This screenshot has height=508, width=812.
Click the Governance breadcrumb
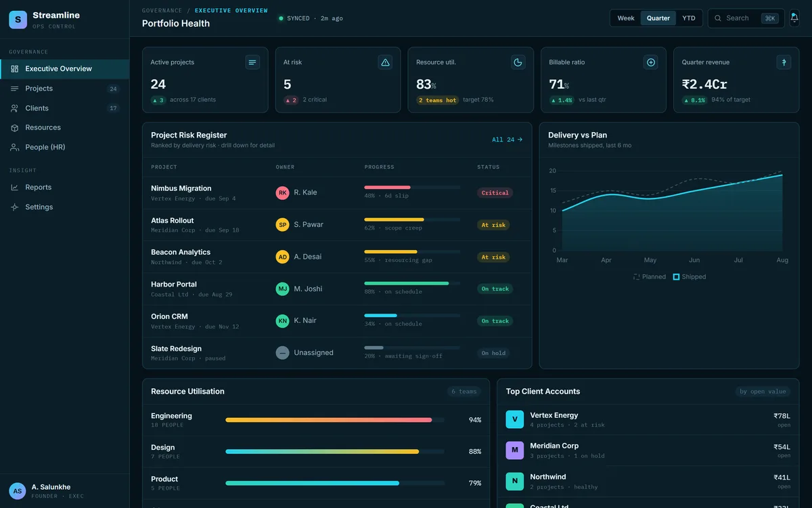(162, 11)
